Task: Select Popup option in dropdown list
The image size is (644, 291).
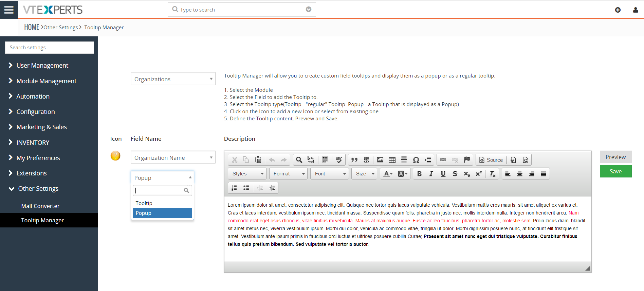Action: pos(162,213)
